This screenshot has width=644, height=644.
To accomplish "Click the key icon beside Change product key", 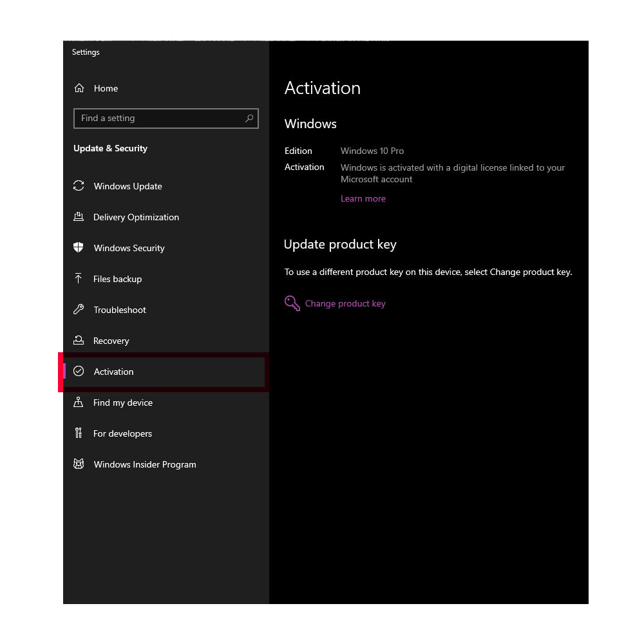I will [x=292, y=303].
